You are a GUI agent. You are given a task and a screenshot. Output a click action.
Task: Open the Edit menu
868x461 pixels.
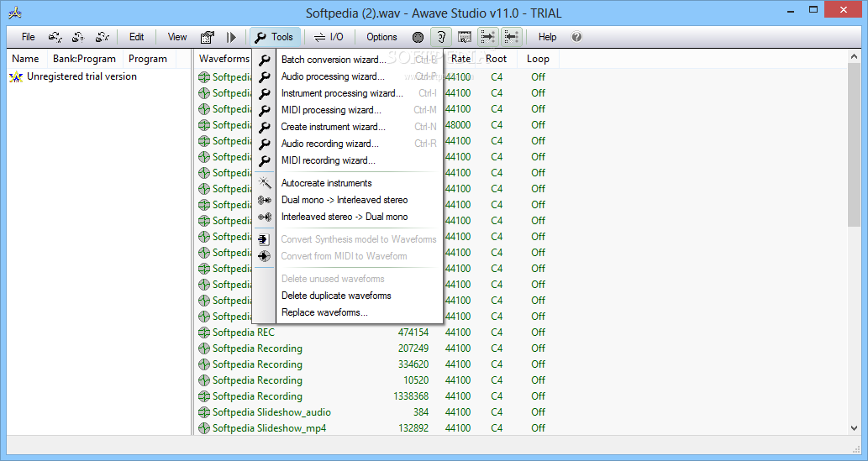point(136,37)
